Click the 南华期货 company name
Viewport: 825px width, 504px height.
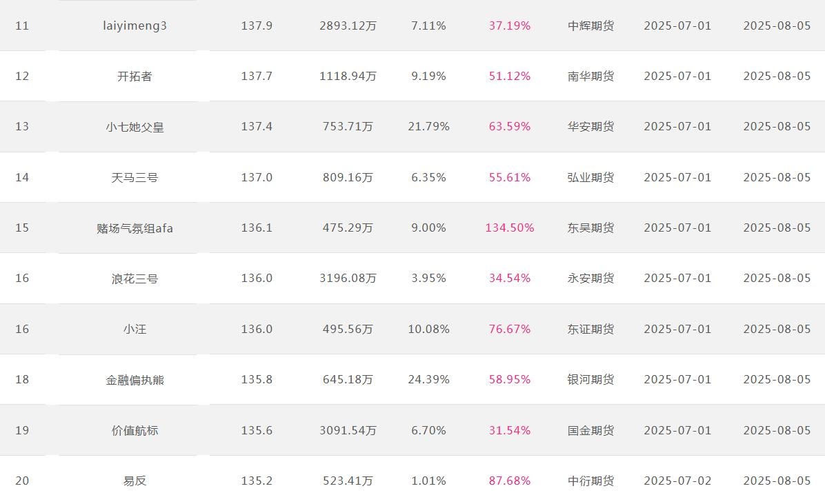[591, 77]
